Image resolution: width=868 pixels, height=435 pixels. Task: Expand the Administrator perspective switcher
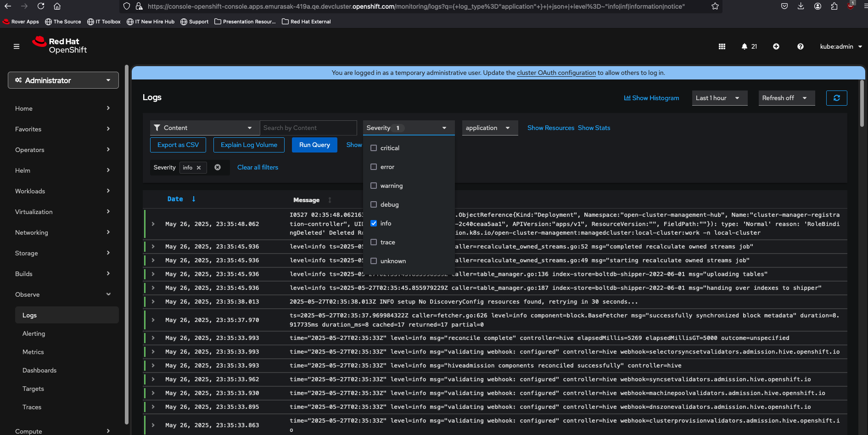pyautogui.click(x=63, y=80)
